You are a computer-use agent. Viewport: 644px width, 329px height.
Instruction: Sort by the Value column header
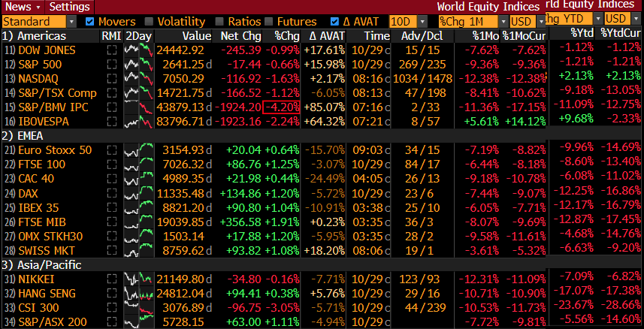197,36
